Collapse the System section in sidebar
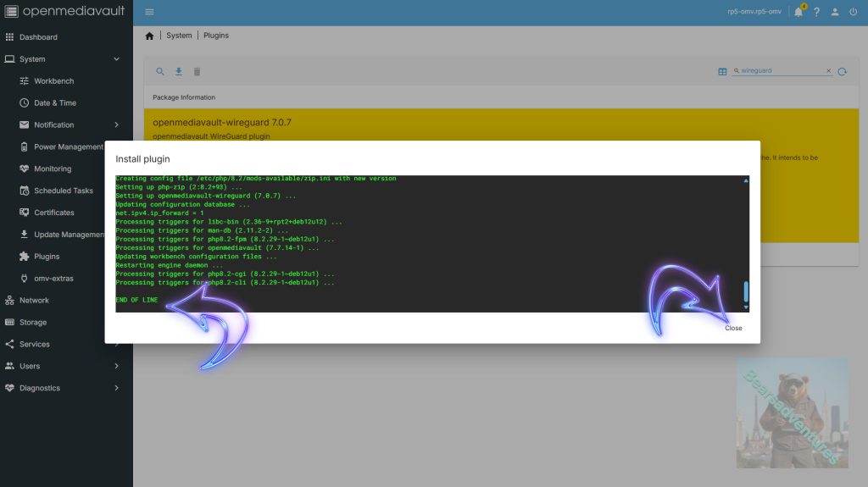This screenshot has height=487, width=868. pyautogui.click(x=117, y=59)
